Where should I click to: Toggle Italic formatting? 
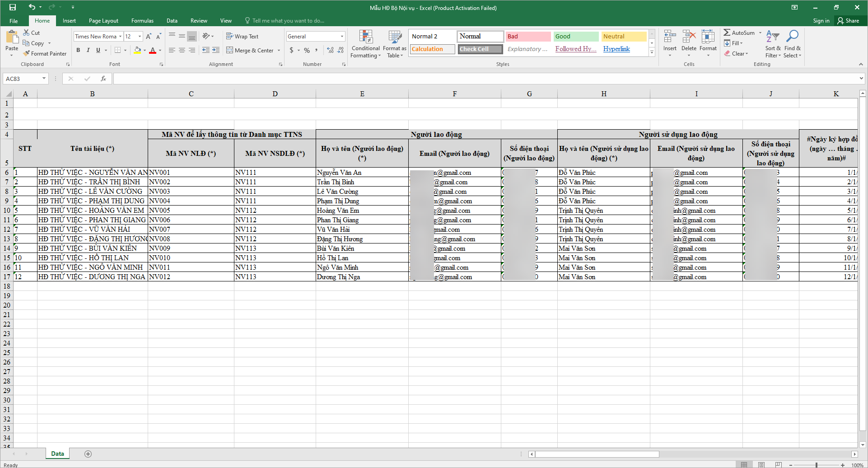[88, 50]
